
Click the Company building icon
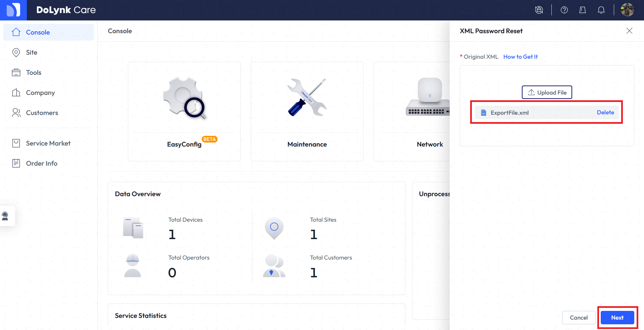coord(16,93)
